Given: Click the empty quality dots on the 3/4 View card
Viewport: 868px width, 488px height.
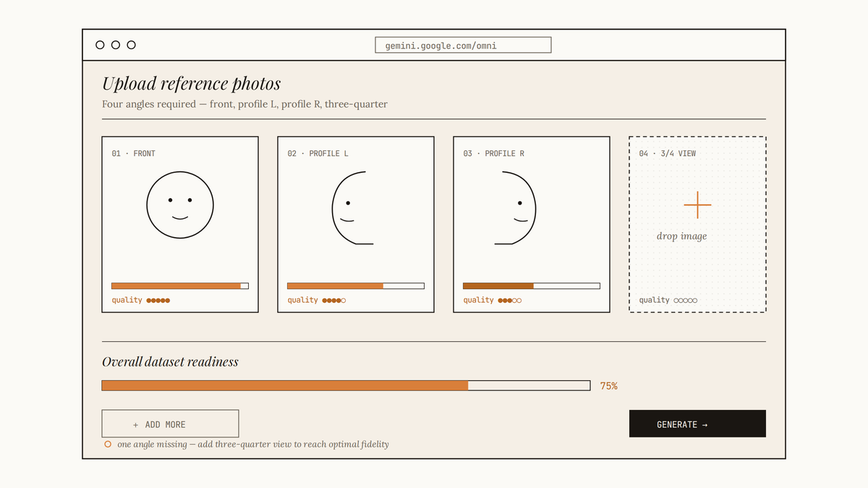Looking at the screenshot, I should click(686, 300).
